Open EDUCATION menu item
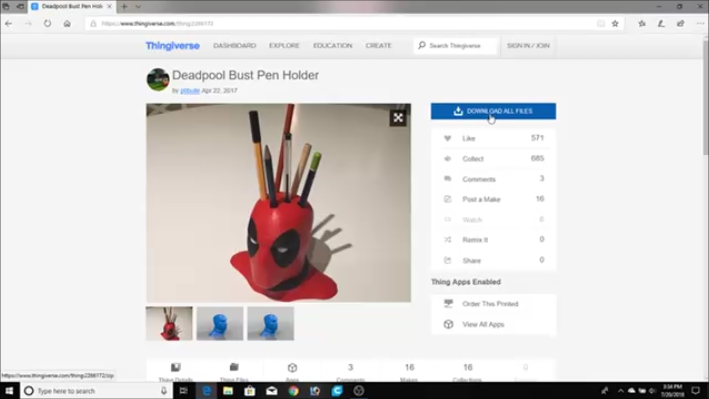This screenshot has height=399, width=709. click(x=333, y=46)
